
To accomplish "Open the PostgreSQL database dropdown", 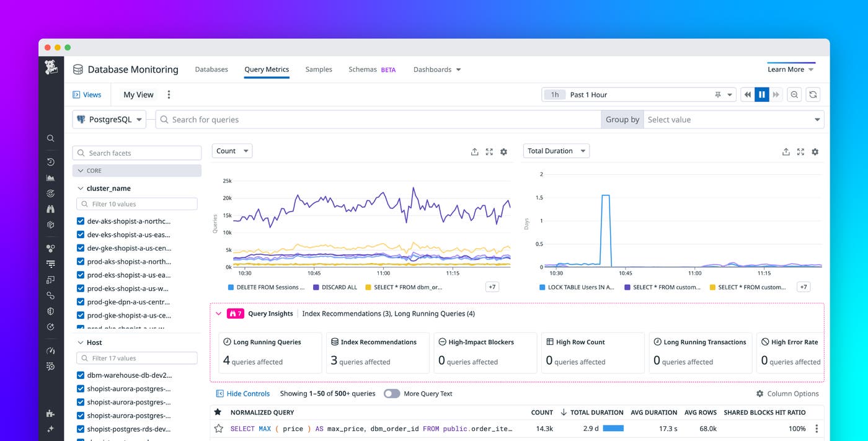I will pos(108,119).
